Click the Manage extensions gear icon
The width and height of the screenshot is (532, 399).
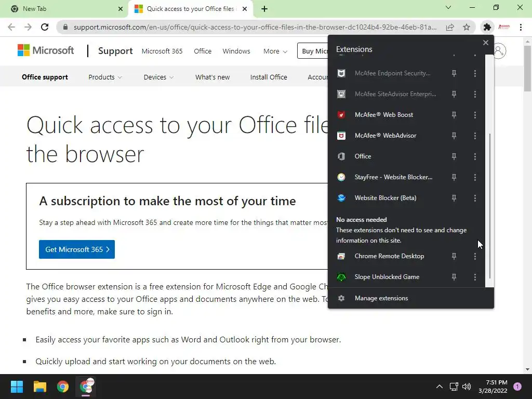tap(341, 298)
